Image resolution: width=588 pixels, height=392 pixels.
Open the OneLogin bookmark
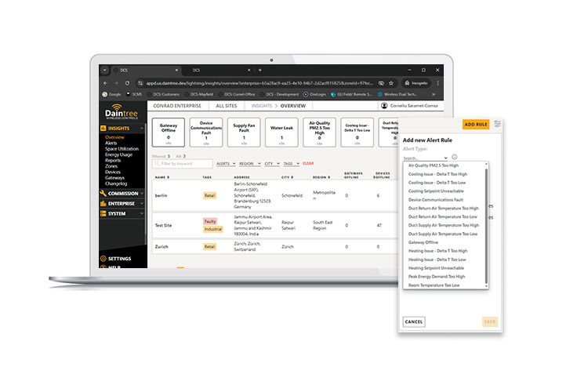pos(314,95)
